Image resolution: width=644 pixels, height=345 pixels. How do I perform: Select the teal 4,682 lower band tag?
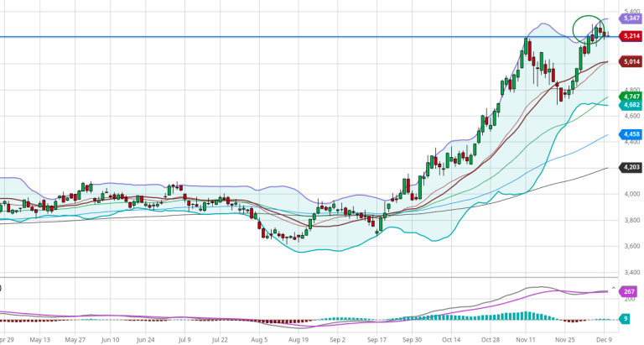(x=631, y=105)
